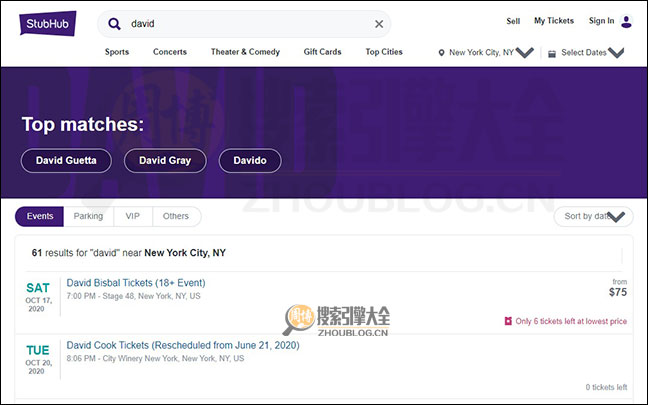648x405 pixels.
Task: Click the Sell link
Action: (513, 21)
